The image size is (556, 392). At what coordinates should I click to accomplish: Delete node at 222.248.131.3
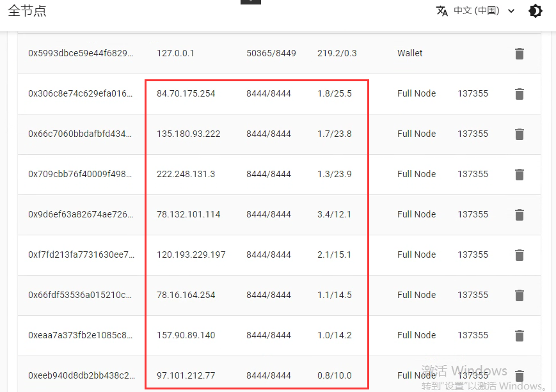[519, 175]
